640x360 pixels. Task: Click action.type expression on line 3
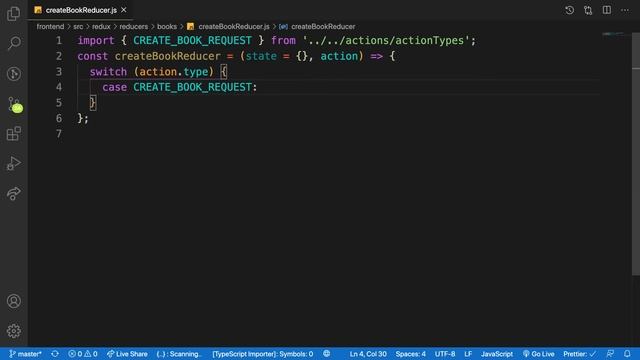tap(173, 71)
